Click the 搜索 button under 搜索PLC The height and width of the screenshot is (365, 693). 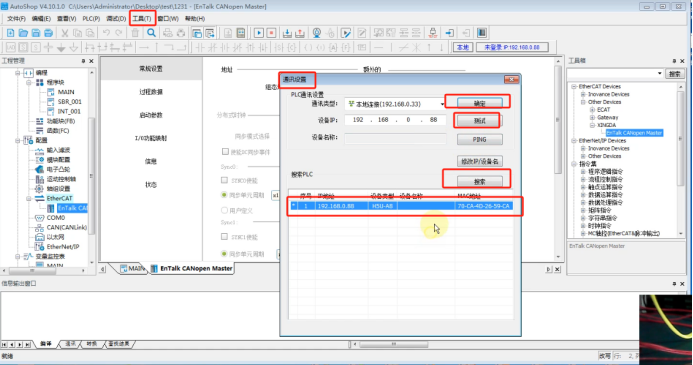(480, 181)
